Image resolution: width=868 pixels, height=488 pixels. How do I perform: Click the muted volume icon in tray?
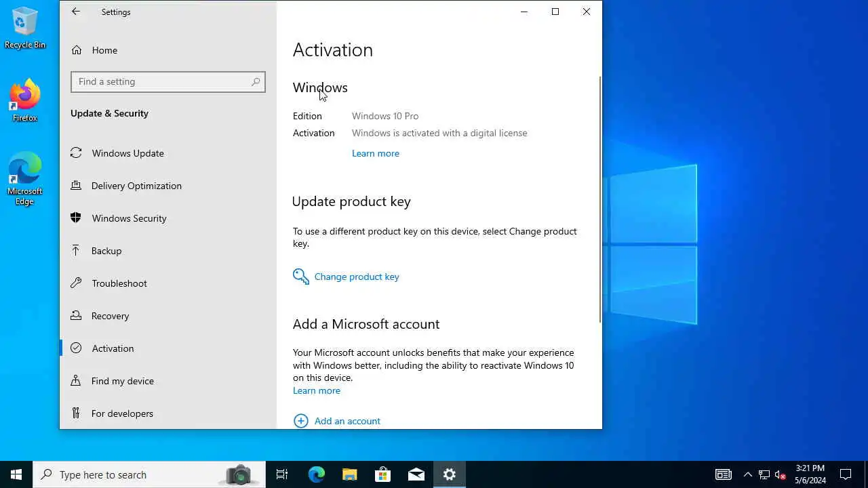781,474
